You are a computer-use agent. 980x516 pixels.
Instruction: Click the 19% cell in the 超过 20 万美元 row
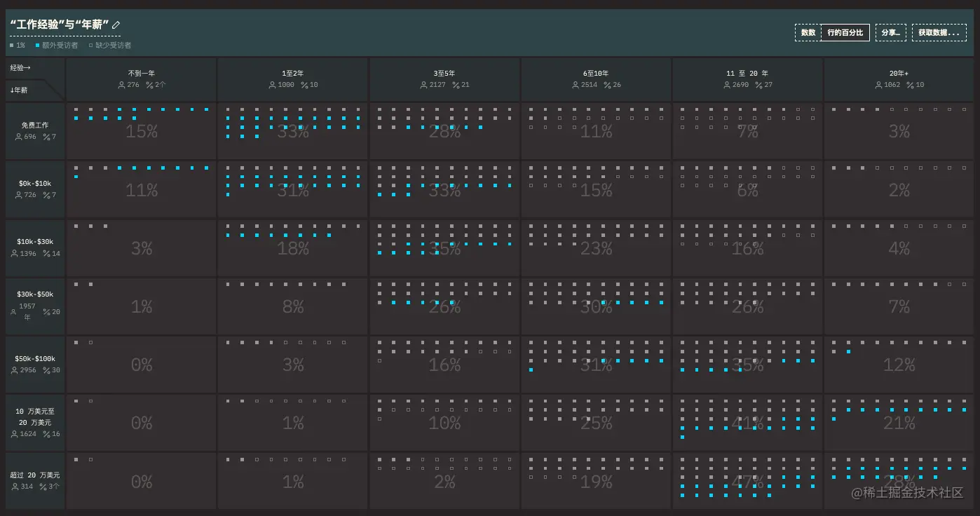coord(596,482)
